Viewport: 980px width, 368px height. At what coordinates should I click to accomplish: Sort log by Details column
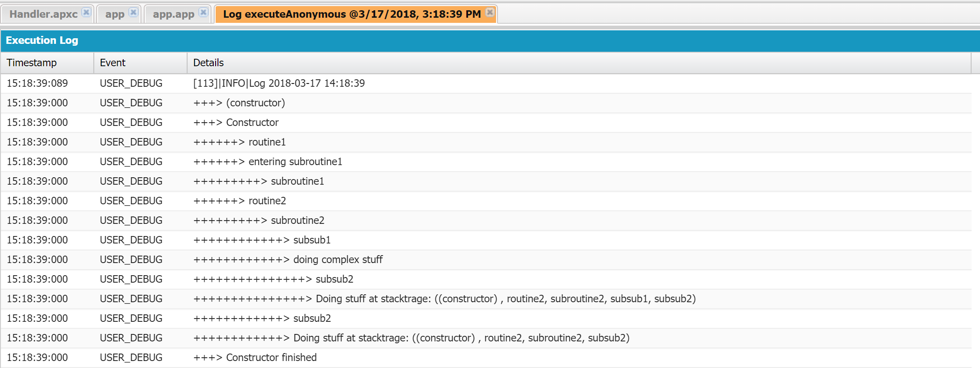208,62
